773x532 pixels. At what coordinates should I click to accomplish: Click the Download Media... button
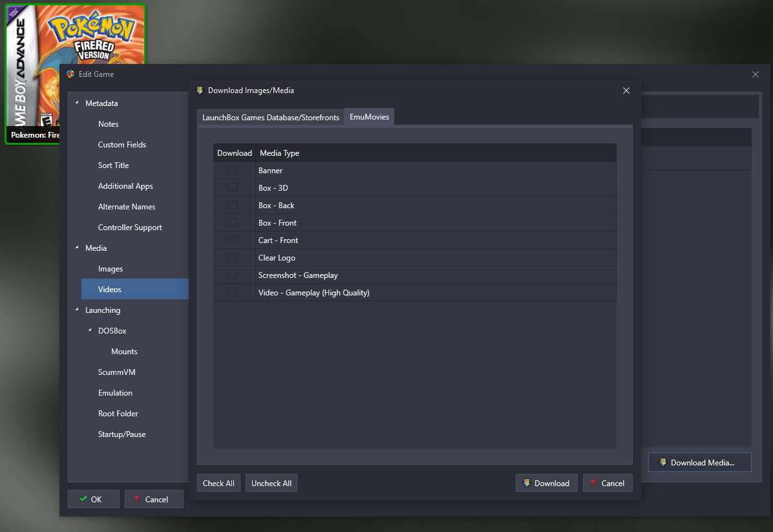pos(699,462)
